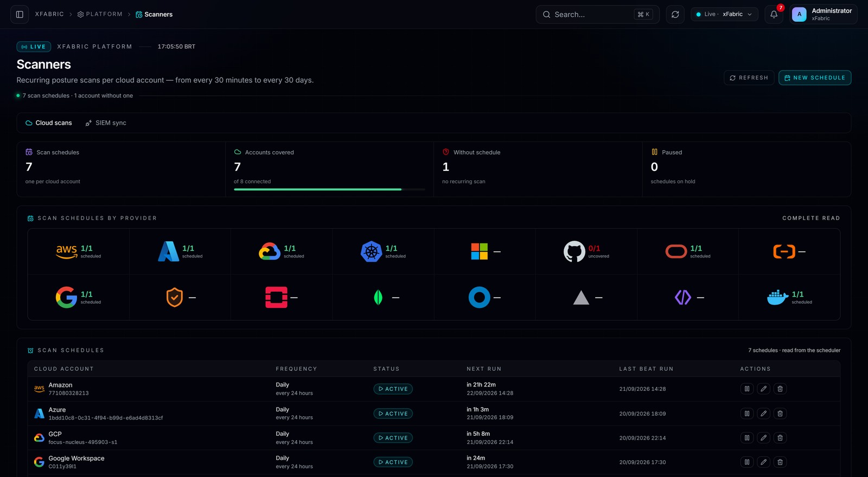
Task: Click the AWS provider tile
Action: 79,252
